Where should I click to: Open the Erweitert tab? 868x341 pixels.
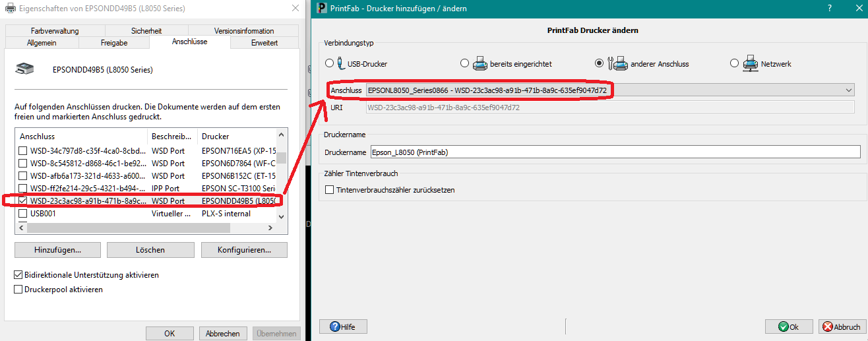point(264,43)
